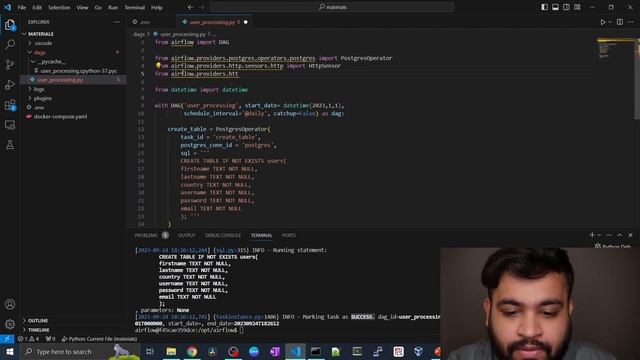The image size is (640, 360).
Task: Open the Search view in activity bar
Action: 10,44
